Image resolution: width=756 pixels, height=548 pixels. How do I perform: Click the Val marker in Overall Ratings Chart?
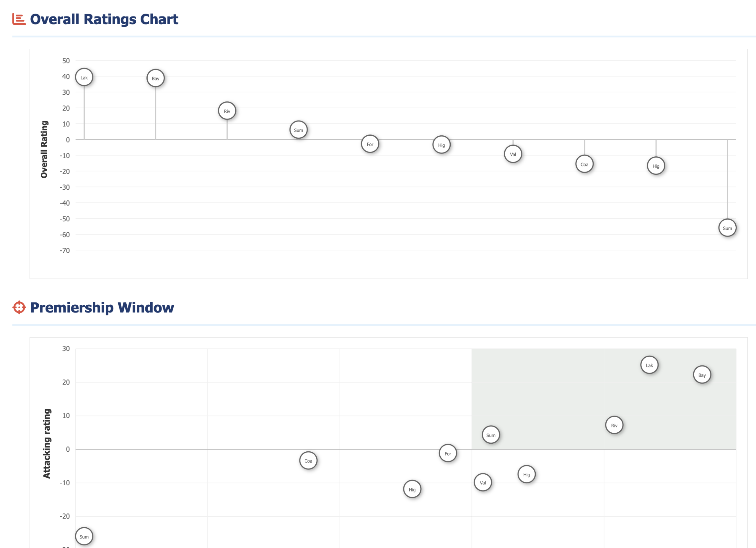point(513,154)
